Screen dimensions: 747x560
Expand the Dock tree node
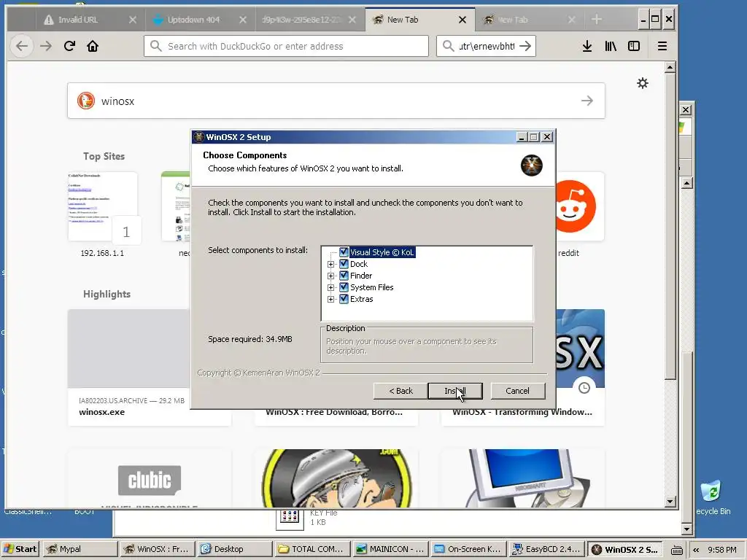point(330,264)
